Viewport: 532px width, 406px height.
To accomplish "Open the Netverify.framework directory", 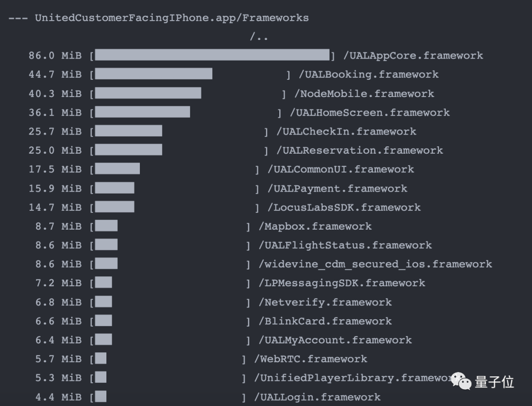I will tap(325, 303).
